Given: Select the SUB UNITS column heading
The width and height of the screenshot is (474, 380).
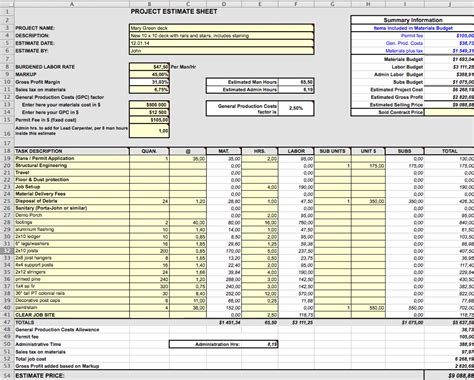Looking at the screenshot, I should 332,151.
